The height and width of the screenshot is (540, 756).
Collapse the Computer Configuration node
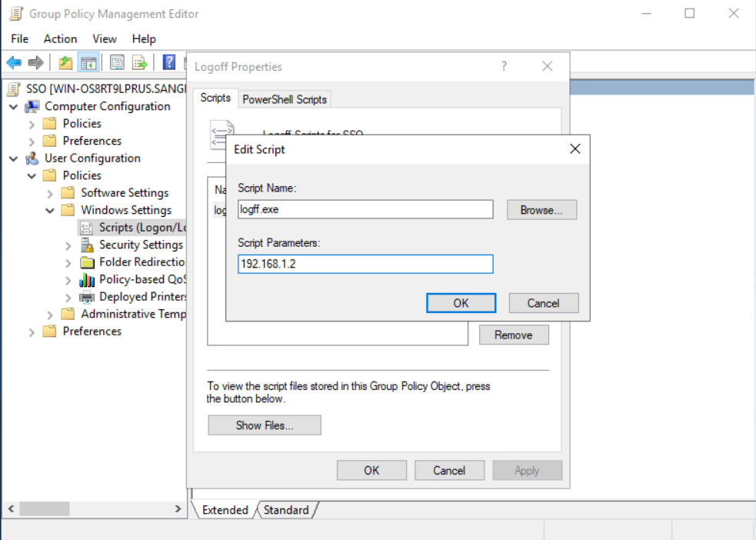(13, 106)
